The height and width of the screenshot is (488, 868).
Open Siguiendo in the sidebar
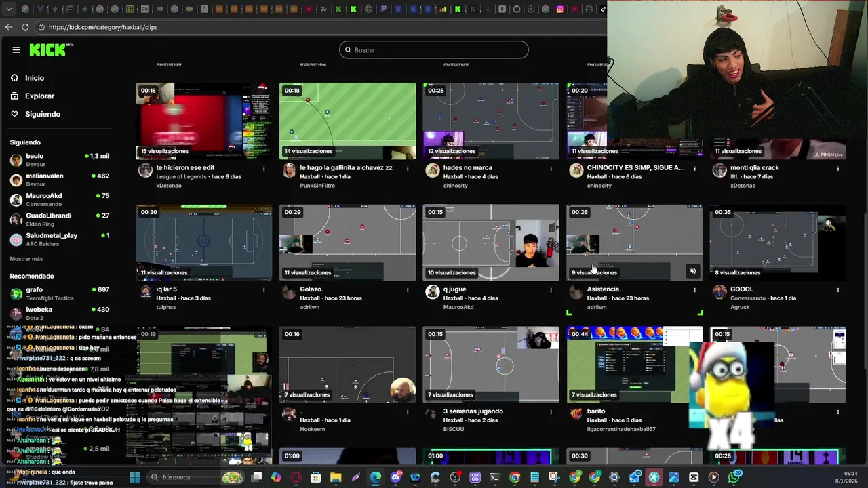42,114
